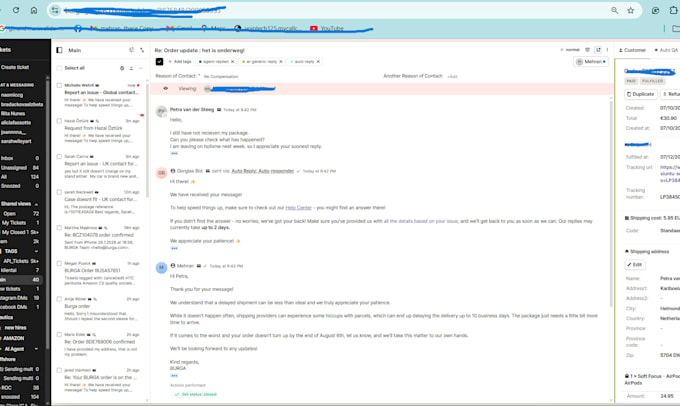Open the Reason of Contact dropdown
This screenshot has width=680, height=406.
pyautogui.click(x=221, y=76)
